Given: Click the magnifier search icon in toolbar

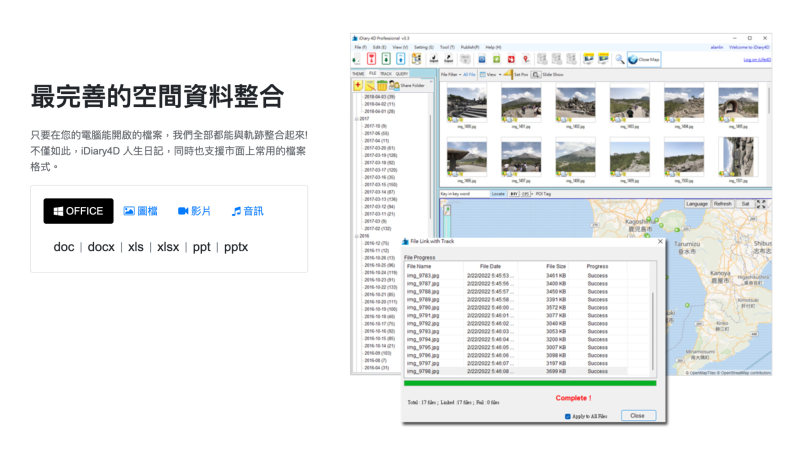Looking at the screenshot, I should click(619, 59).
